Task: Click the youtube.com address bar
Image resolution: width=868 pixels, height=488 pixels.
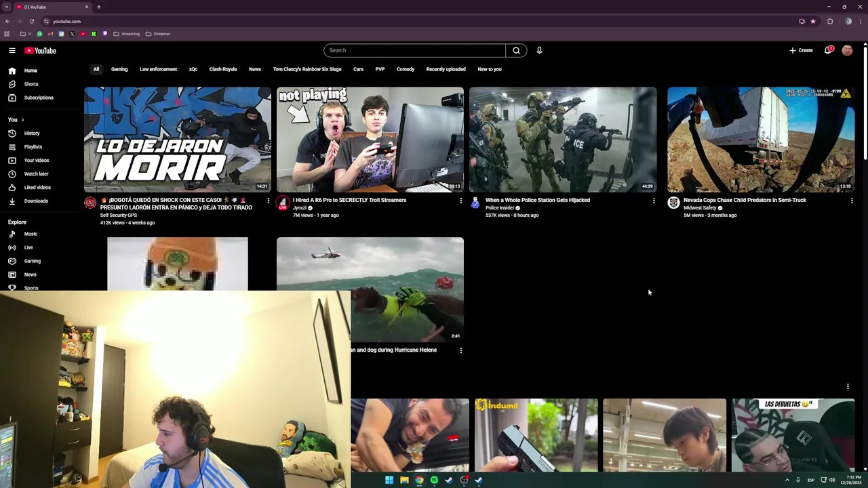Action: point(420,21)
